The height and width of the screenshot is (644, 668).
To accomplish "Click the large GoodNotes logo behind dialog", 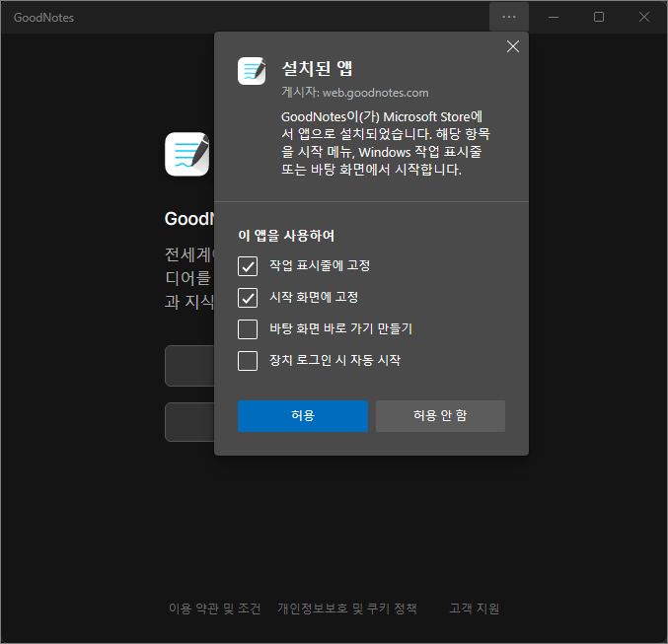I will [x=187, y=154].
